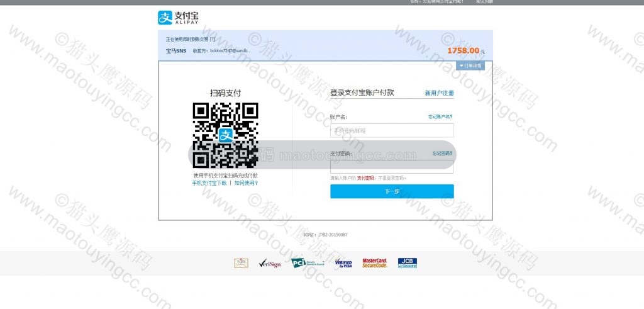Click the blue 下一步 button
This screenshot has width=644, height=309.
pyautogui.click(x=392, y=191)
